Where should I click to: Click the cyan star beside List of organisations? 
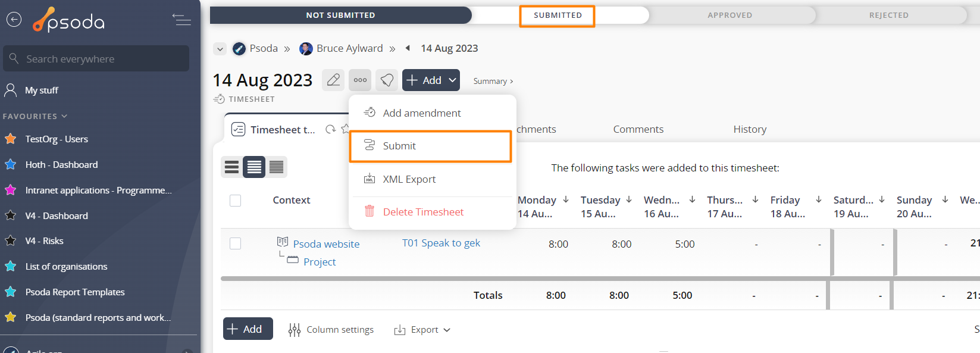(11, 266)
